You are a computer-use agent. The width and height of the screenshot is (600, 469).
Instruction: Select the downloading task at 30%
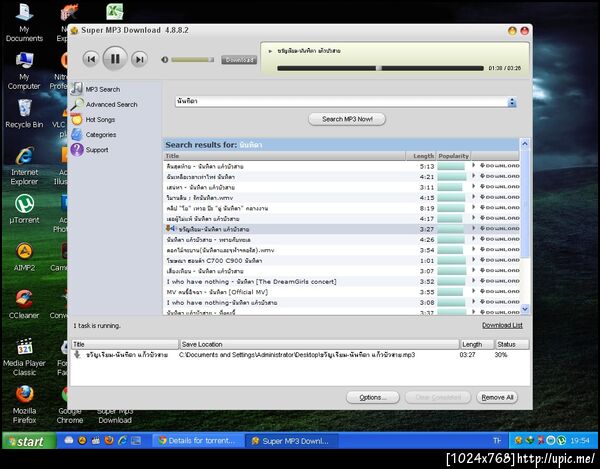[300, 355]
